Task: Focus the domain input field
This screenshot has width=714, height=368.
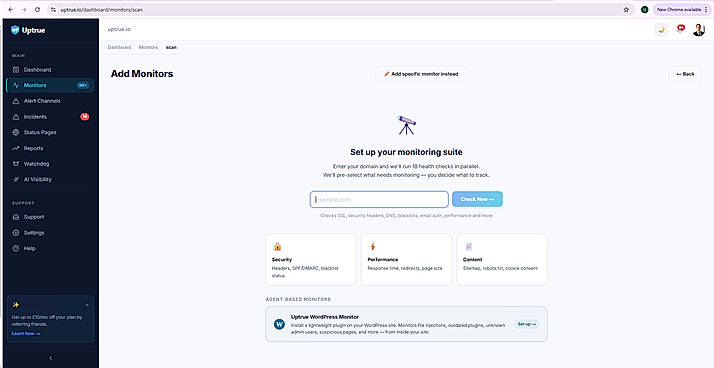Action: coord(379,199)
